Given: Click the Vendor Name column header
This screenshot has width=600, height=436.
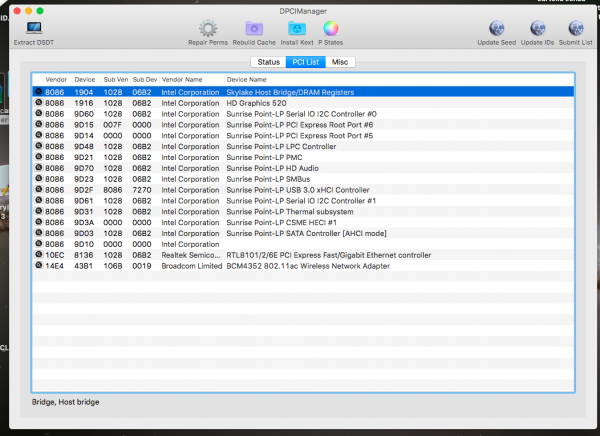Looking at the screenshot, I should point(182,78).
